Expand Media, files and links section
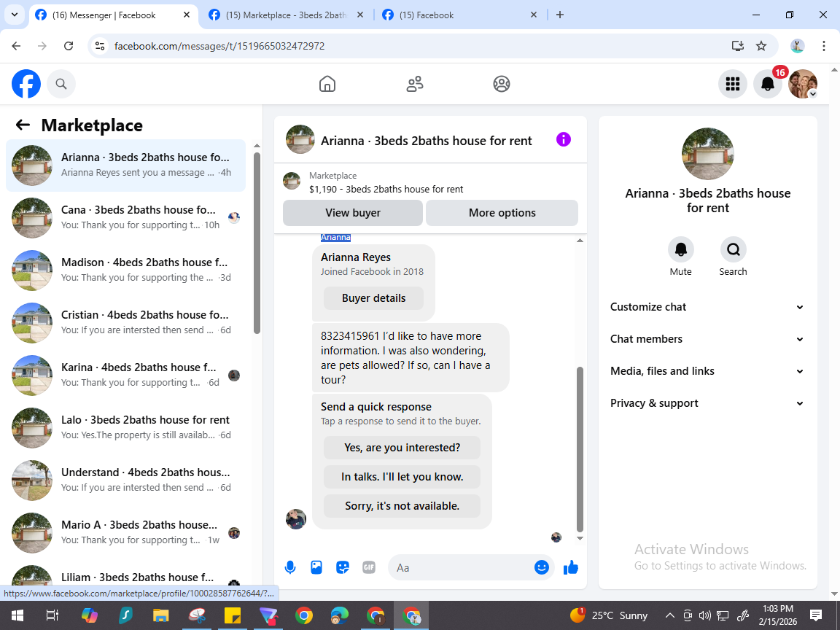 707,371
